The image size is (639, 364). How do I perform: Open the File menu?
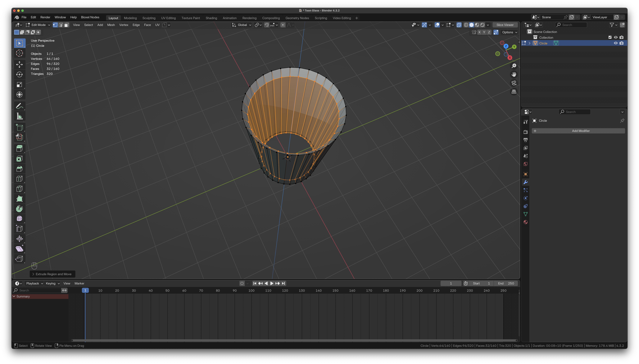pyautogui.click(x=24, y=17)
